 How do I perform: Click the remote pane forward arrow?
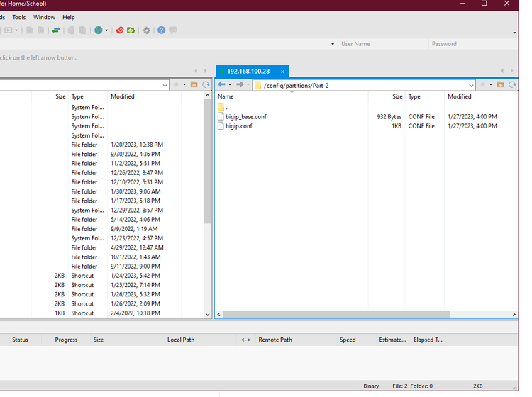(x=240, y=84)
